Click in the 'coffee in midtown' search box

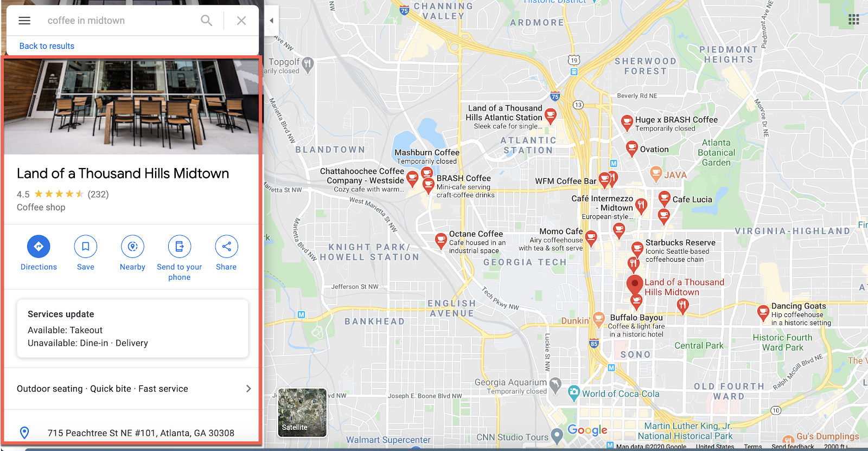coord(119,21)
